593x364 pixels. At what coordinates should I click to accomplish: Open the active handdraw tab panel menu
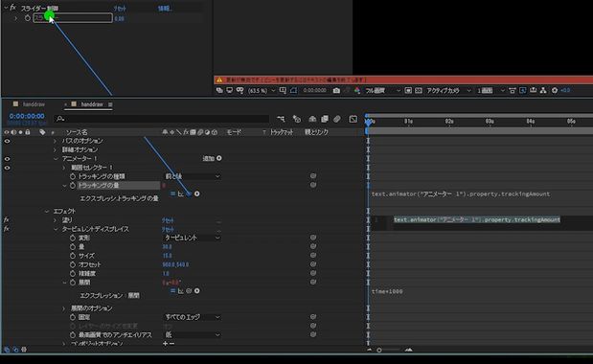pos(110,104)
